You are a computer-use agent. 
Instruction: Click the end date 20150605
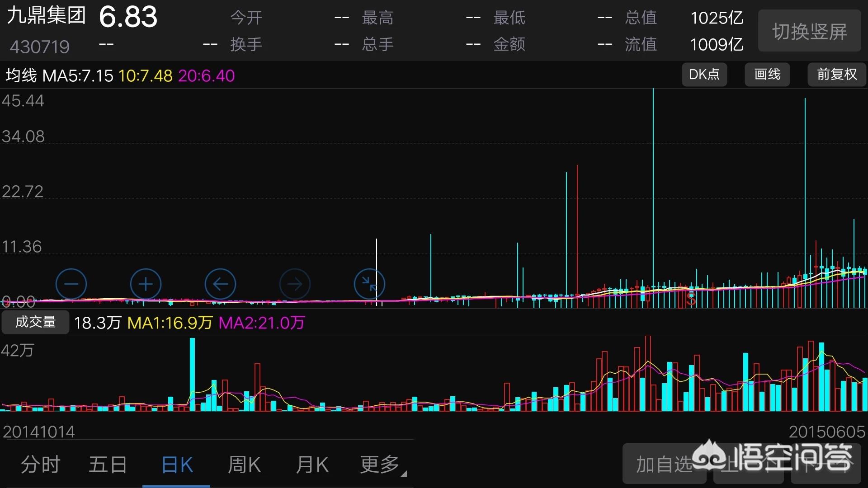click(827, 432)
